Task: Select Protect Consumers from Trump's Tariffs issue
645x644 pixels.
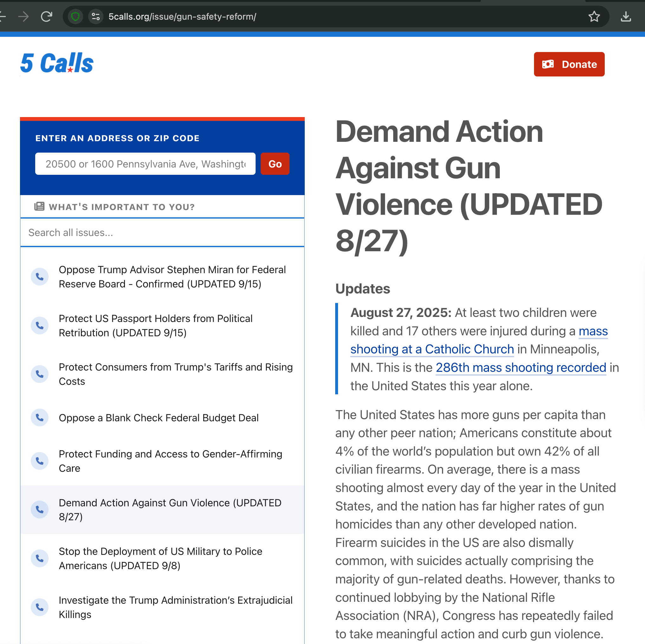Action: [x=176, y=374]
